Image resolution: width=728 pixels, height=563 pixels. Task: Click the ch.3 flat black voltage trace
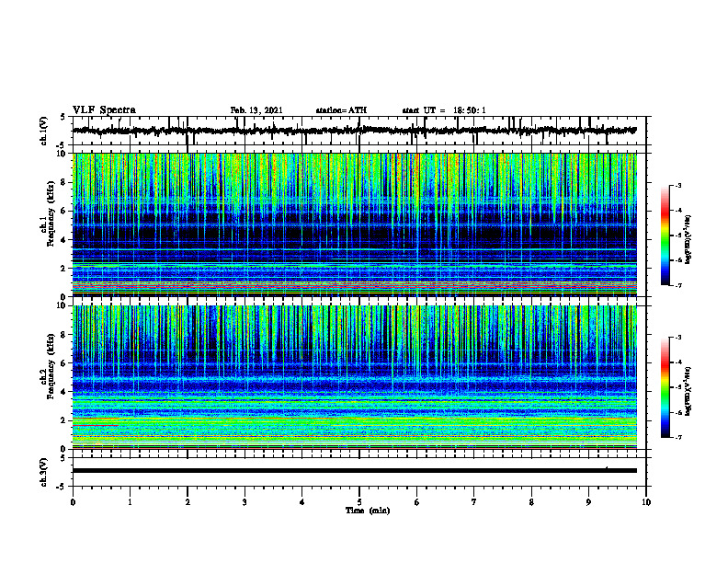click(354, 471)
